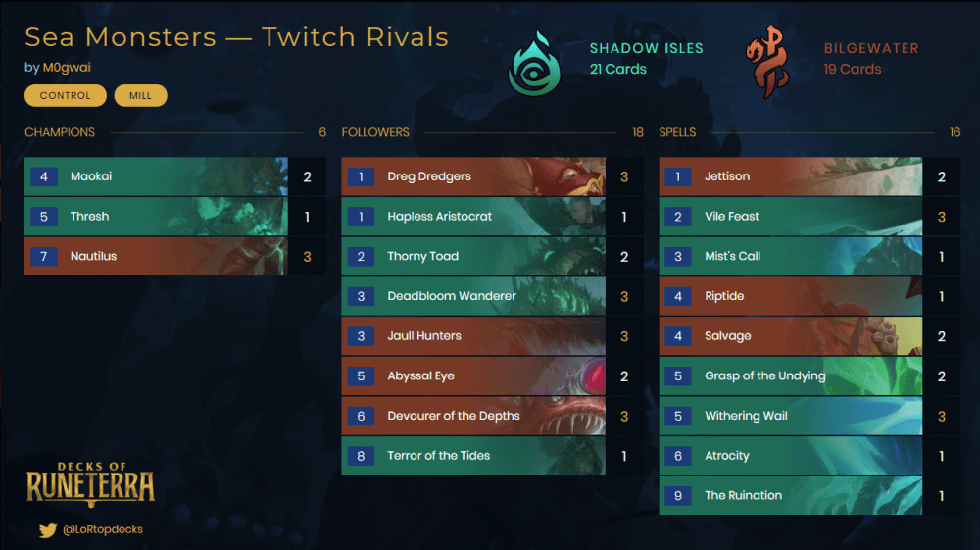Select the MILL tag
The height and width of the screenshot is (550, 980).
tap(140, 95)
